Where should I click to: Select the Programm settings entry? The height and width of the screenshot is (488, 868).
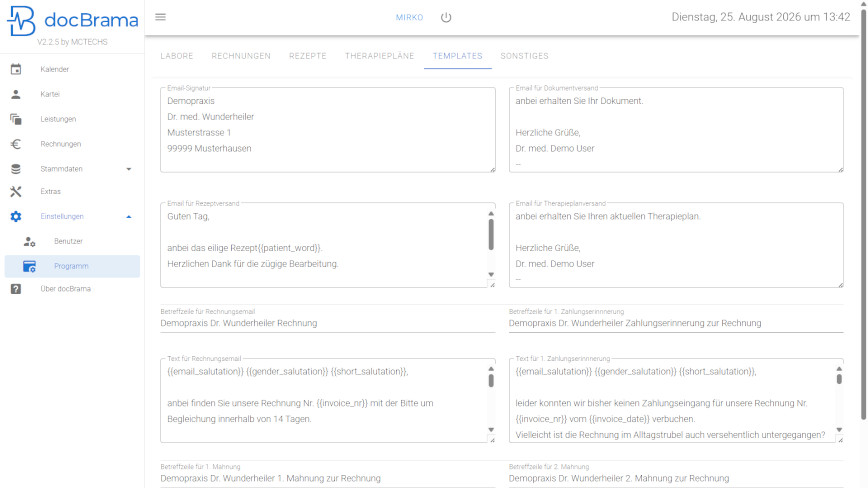pyautogui.click(x=73, y=266)
